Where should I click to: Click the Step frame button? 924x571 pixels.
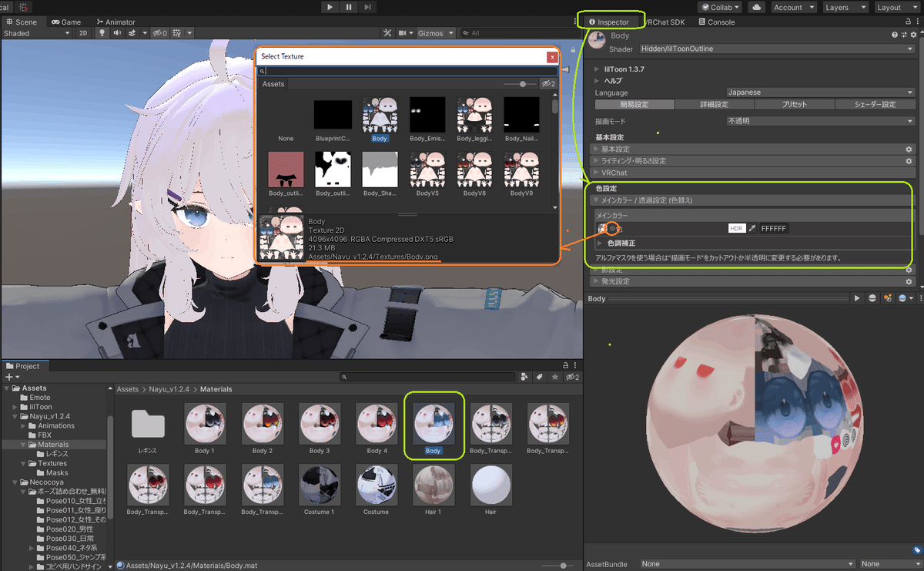(368, 7)
